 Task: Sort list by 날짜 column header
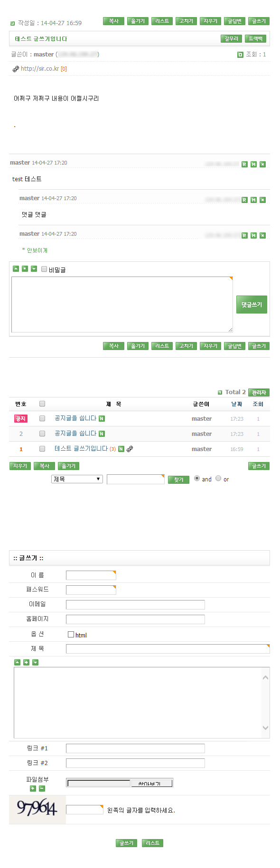point(237,404)
